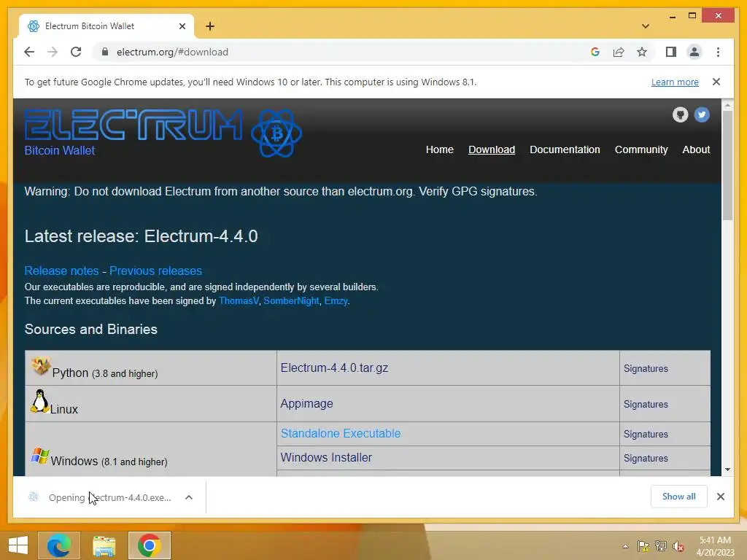747x560 pixels.
Task: Toggle Chrome side panel icon
Action: pyautogui.click(x=671, y=52)
